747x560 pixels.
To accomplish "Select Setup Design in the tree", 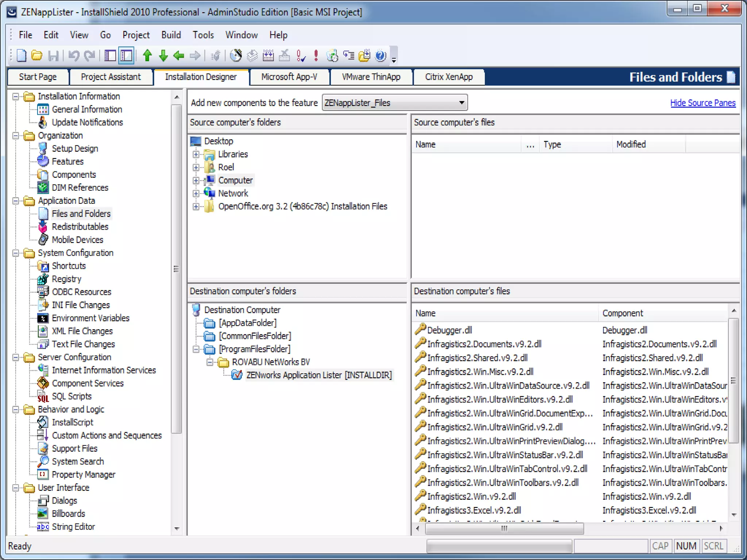I will [75, 148].
